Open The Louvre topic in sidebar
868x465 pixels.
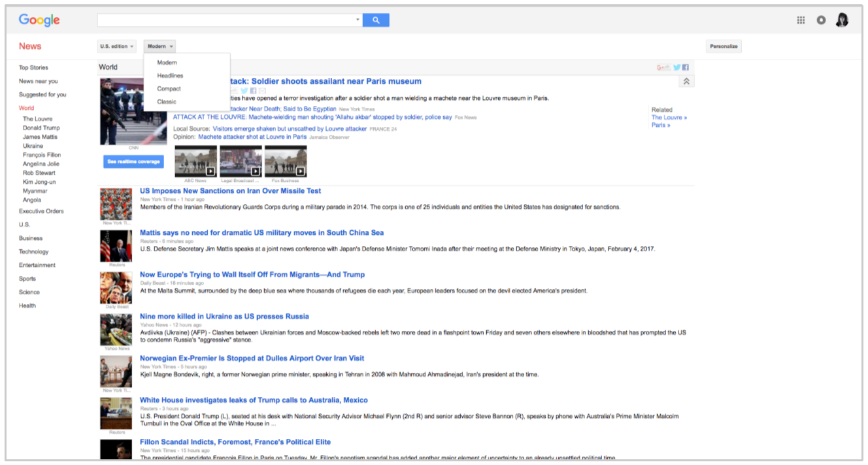(x=37, y=119)
